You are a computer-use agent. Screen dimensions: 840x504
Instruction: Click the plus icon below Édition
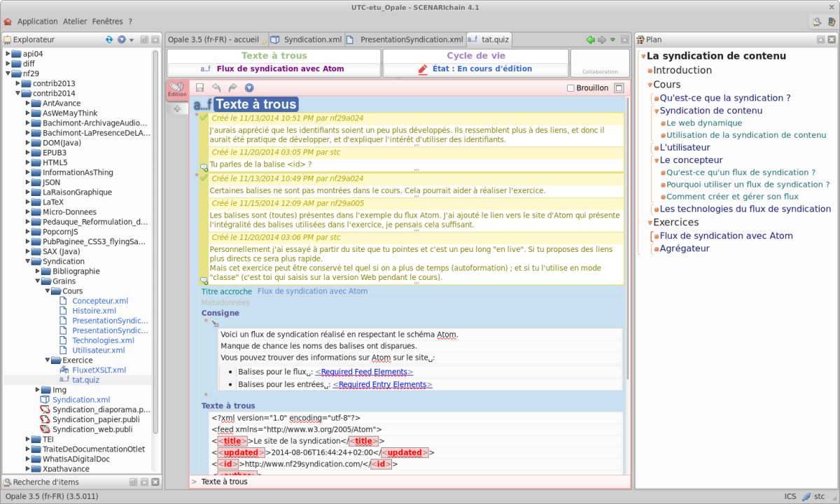pos(177,108)
